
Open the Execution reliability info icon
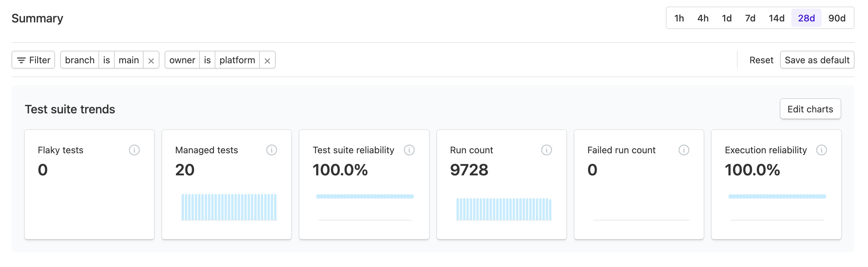[821, 150]
